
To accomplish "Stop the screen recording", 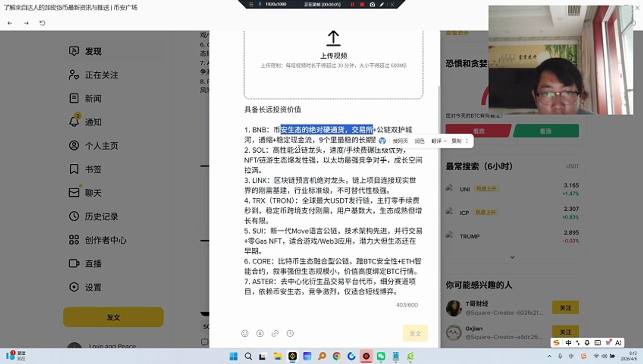I will pyautogui.click(x=362, y=4).
